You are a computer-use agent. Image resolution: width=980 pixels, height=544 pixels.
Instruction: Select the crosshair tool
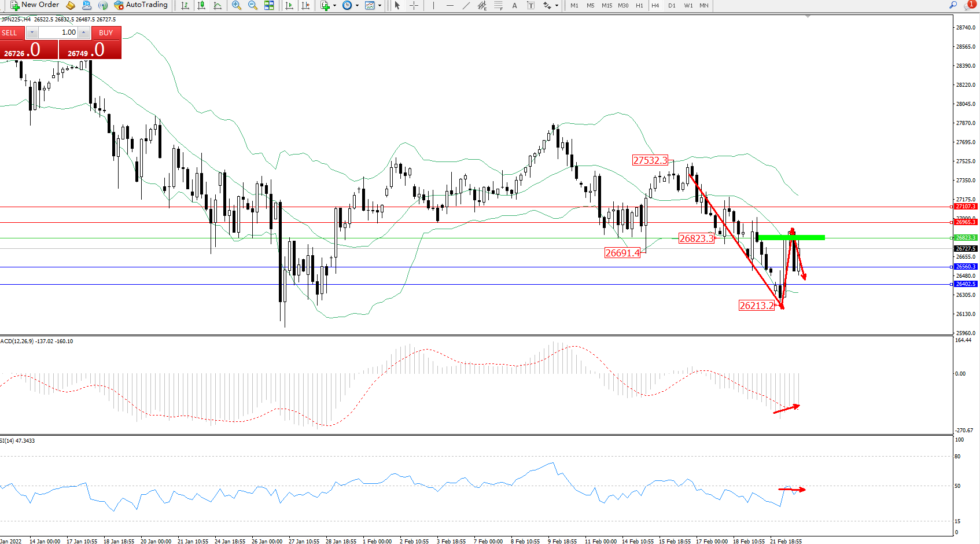tap(414, 5)
